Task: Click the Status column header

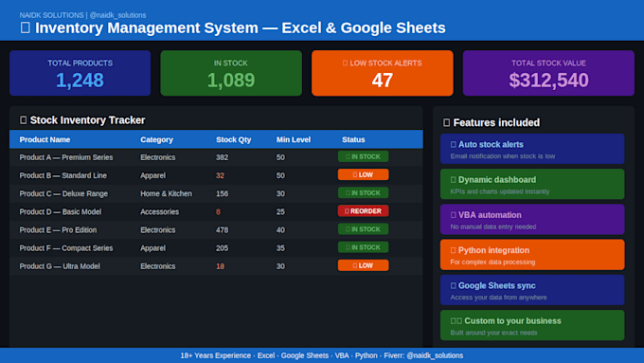Action: 353,139
